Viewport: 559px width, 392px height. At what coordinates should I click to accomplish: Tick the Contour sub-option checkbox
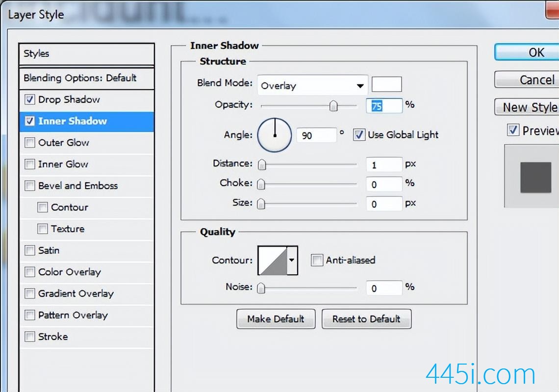pos(43,207)
